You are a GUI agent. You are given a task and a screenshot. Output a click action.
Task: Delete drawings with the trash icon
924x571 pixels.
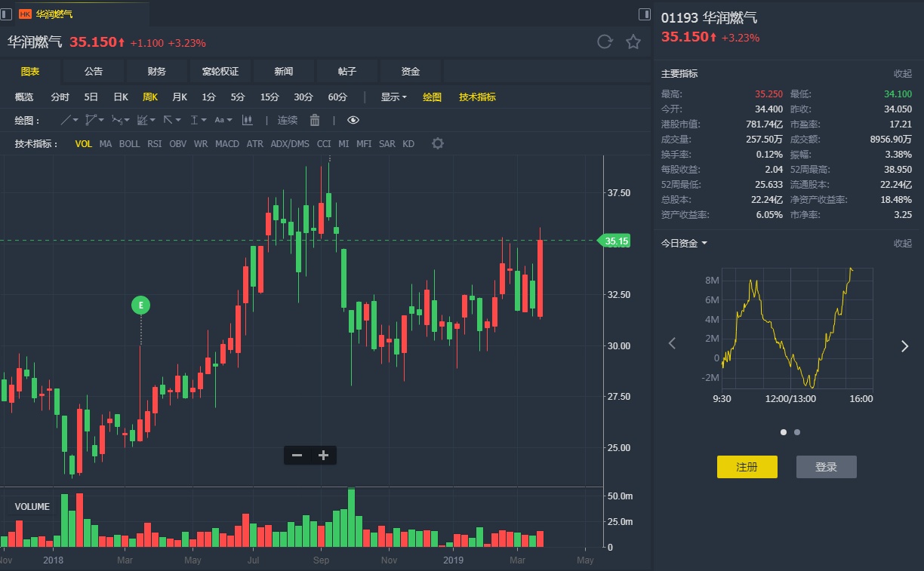315,120
